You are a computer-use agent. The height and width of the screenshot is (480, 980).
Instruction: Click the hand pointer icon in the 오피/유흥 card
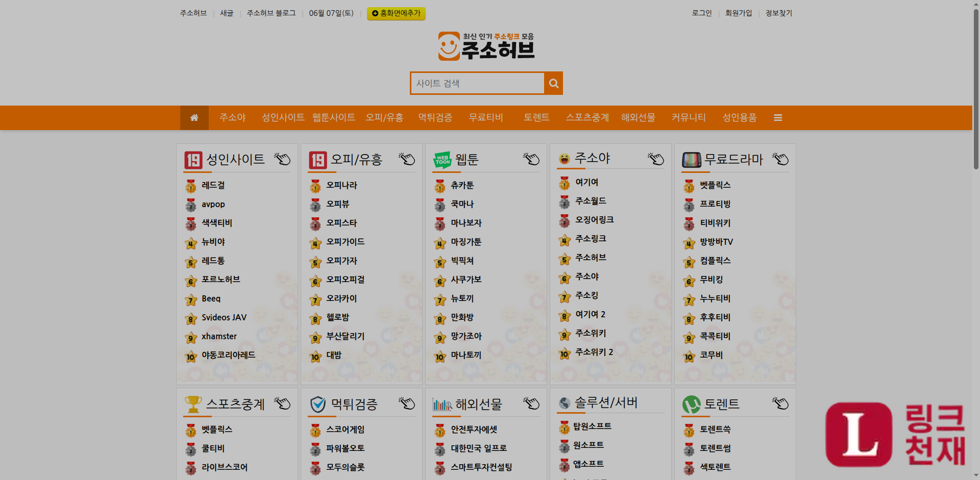(407, 159)
